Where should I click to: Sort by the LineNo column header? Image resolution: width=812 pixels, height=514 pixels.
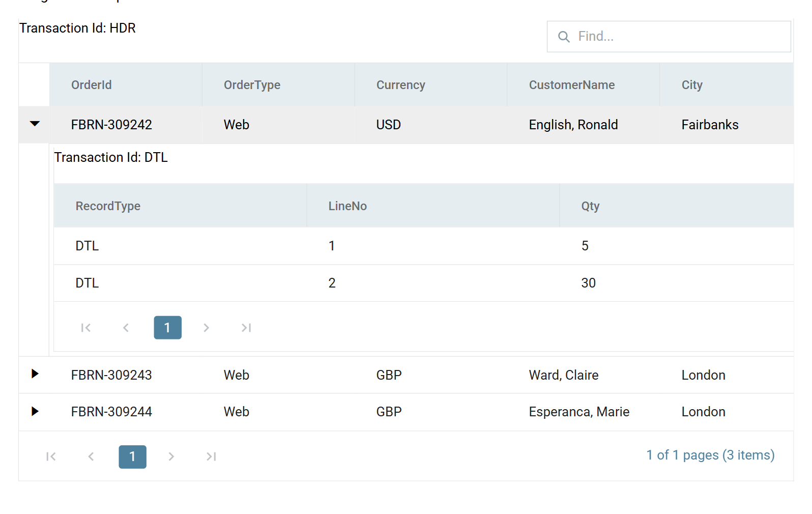tap(433, 206)
